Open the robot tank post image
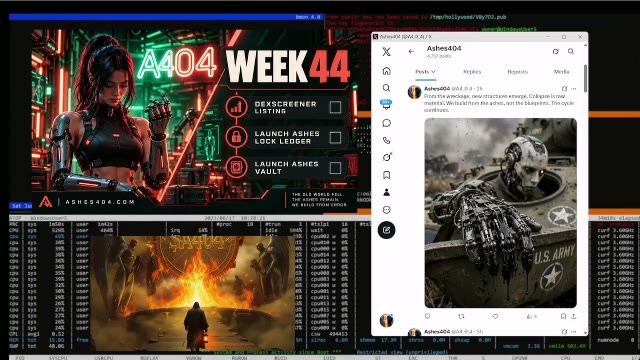Screen dimensions: 640x360 (x=500, y=213)
